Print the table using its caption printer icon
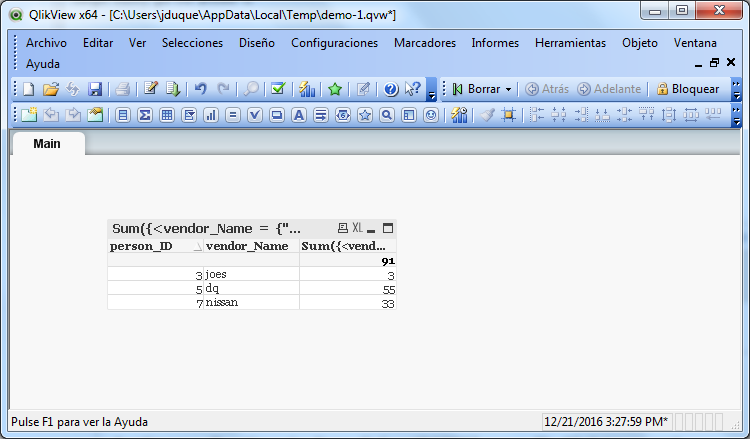This screenshot has width=750, height=439. point(342,228)
